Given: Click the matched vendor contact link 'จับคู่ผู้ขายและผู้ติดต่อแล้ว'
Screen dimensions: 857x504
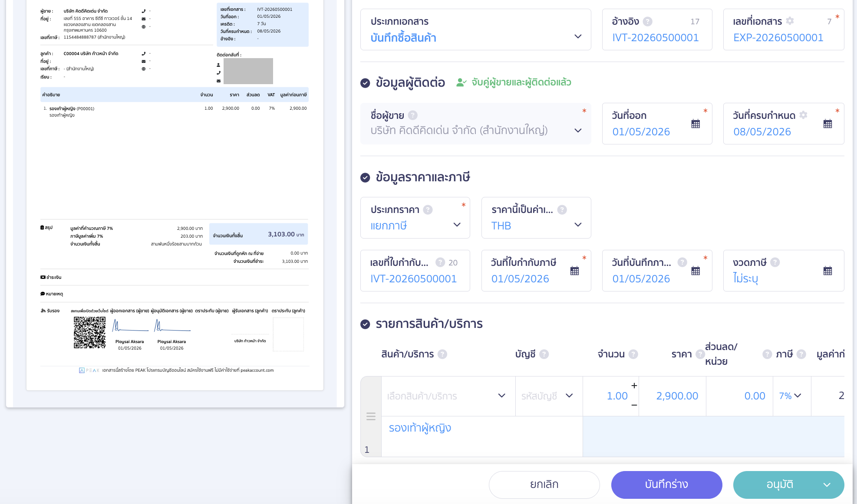Looking at the screenshot, I should click(x=514, y=82).
